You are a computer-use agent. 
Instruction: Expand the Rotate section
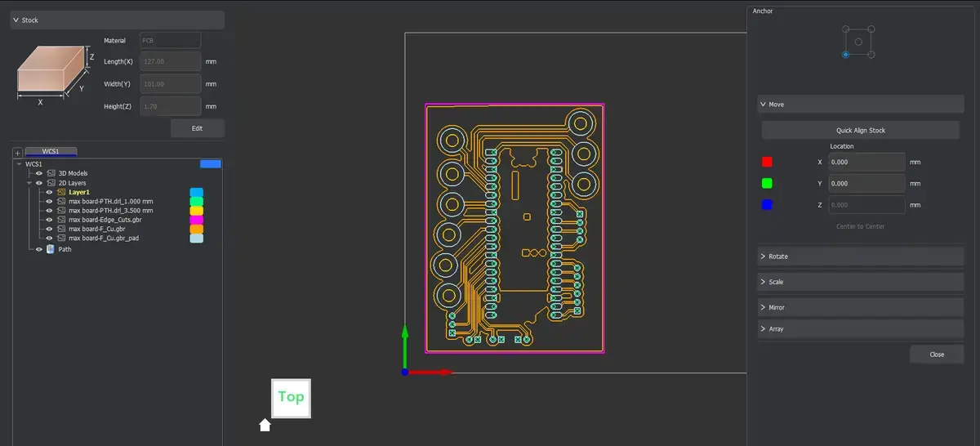[861, 256]
